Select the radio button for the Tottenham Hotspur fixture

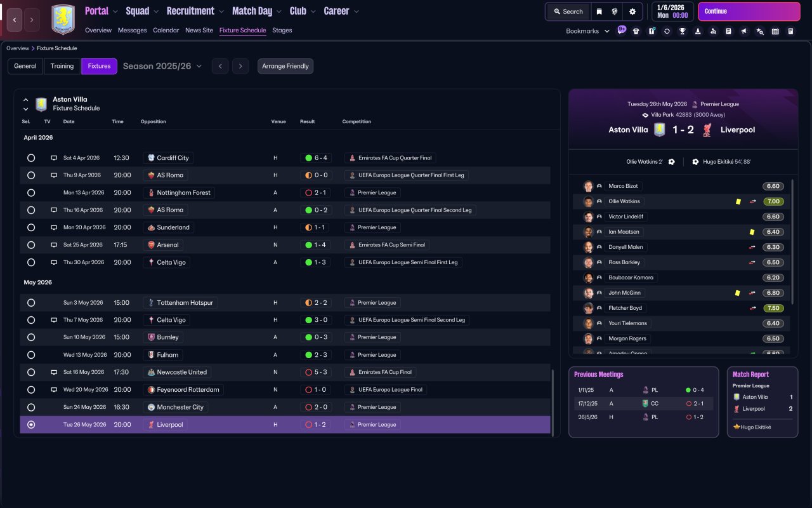tap(31, 303)
